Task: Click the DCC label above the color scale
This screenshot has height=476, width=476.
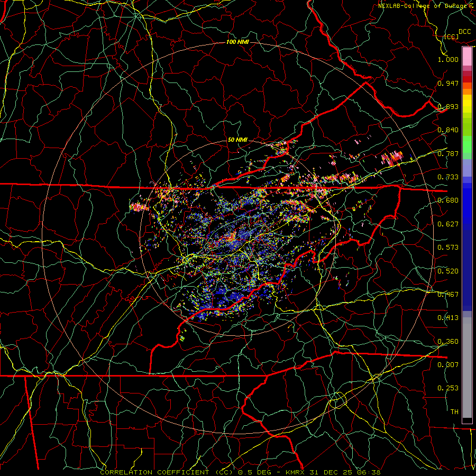Action: tap(464, 32)
